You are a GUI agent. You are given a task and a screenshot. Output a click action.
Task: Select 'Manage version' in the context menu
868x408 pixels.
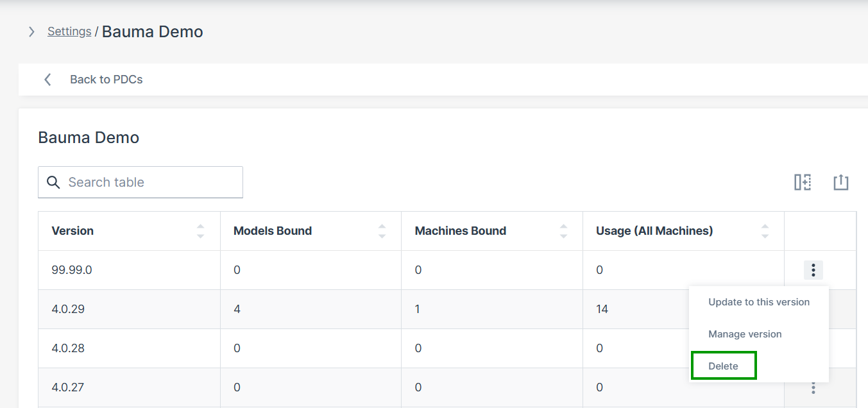pyautogui.click(x=745, y=334)
